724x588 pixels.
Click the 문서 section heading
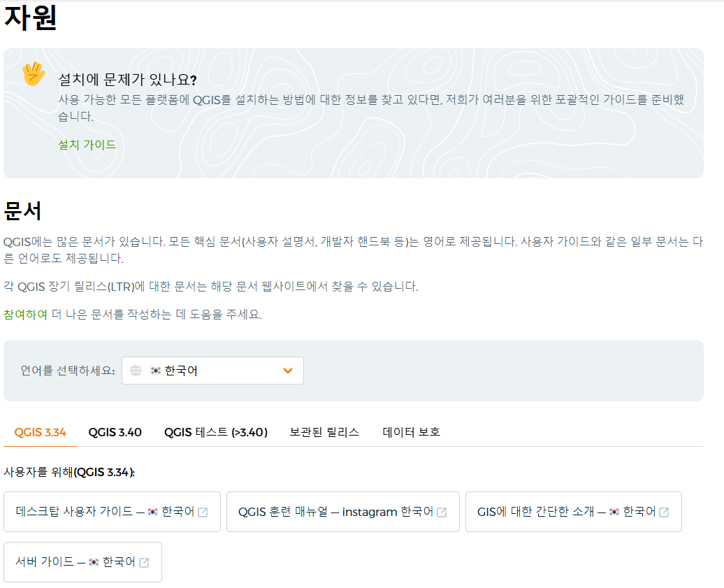tap(22, 211)
